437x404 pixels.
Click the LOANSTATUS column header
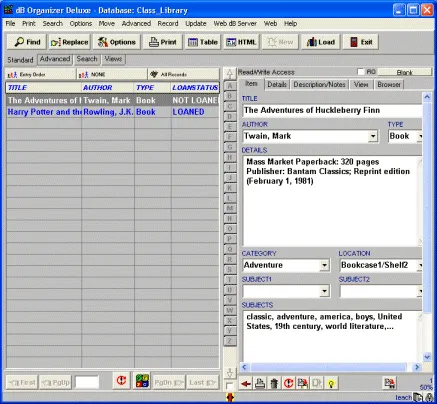click(x=195, y=88)
